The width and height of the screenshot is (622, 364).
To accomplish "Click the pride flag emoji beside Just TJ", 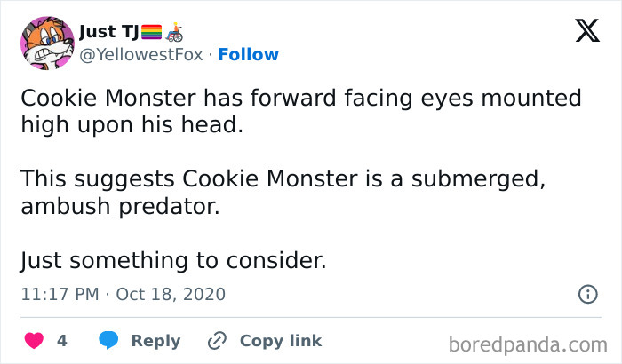I will (149, 33).
